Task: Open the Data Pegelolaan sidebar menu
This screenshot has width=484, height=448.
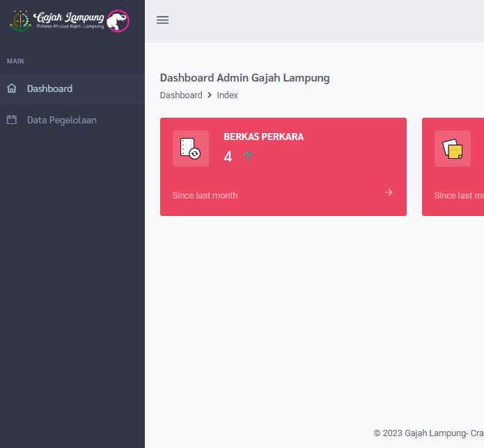Action: point(61,120)
